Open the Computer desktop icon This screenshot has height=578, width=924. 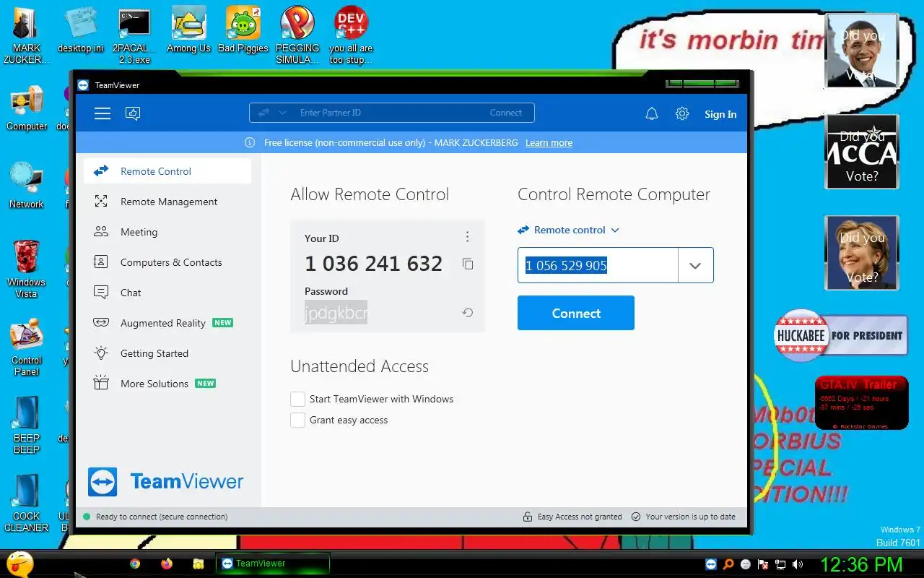click(x=27, y=108)
